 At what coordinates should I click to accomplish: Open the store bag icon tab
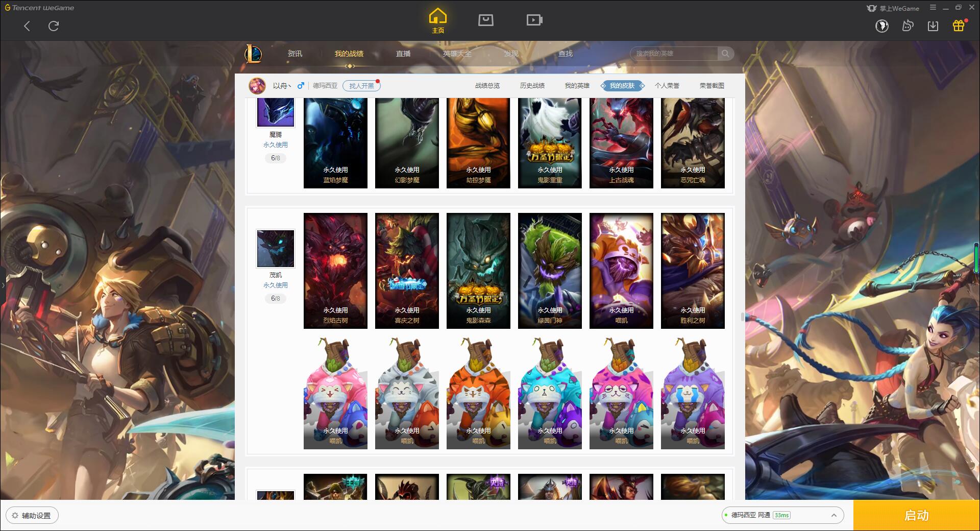485,20
